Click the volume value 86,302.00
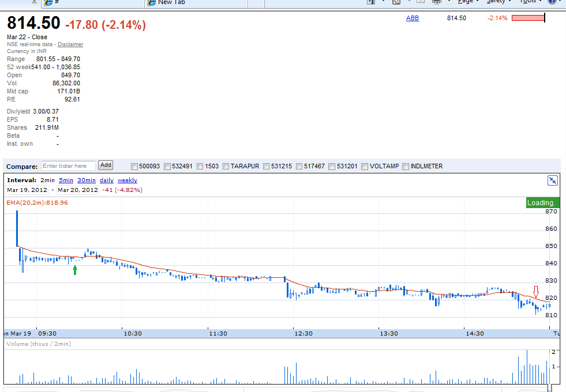The image size is (566, 392). click(66, 84)
